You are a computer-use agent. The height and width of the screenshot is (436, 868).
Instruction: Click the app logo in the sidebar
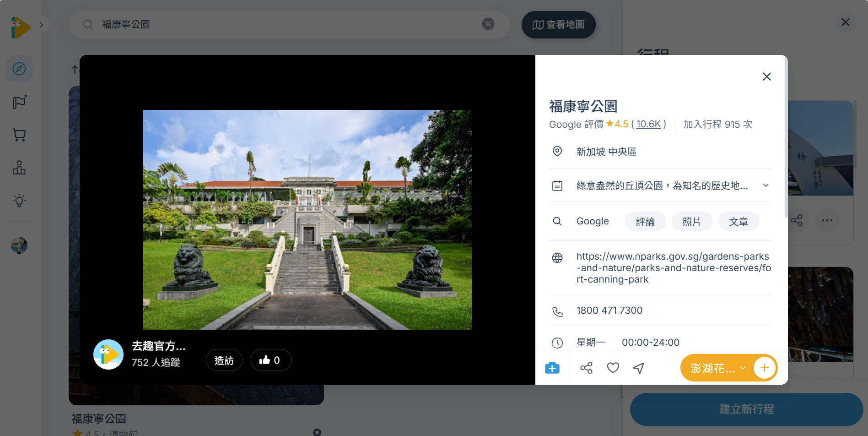[x=21, y=27]
